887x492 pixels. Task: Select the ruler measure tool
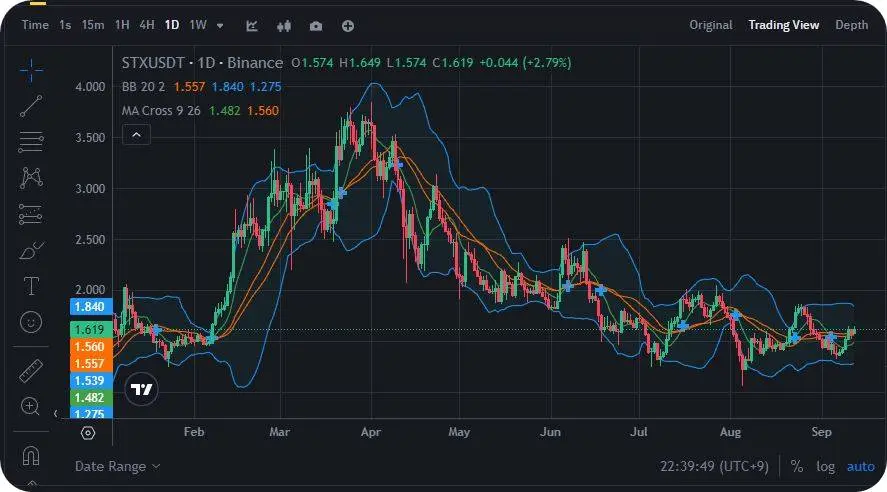click(31, 370)
